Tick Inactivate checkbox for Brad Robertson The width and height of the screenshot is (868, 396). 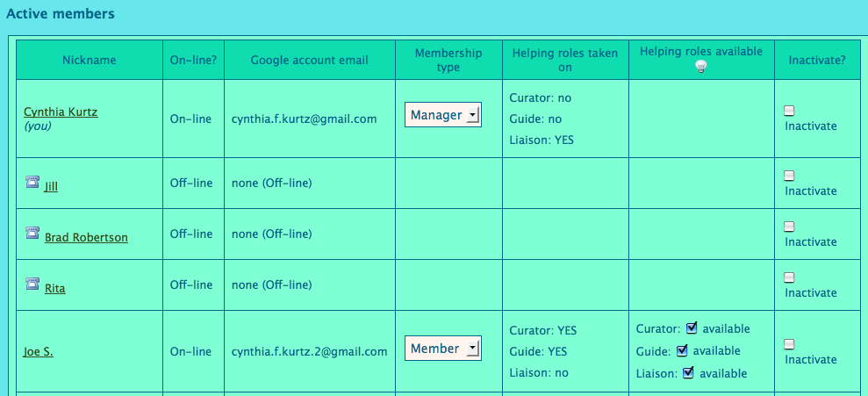pyautogui.click(x=789, y=227)
